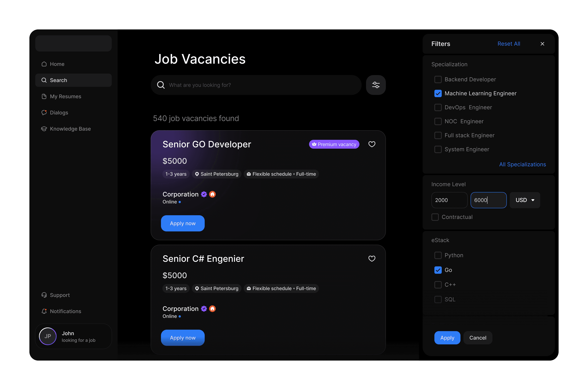
Task: Click the Reset All link
Action: pos(508,44)
